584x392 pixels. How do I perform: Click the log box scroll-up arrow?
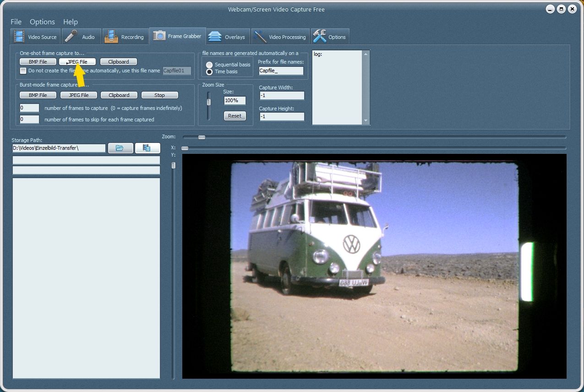[x=366, y=54]
